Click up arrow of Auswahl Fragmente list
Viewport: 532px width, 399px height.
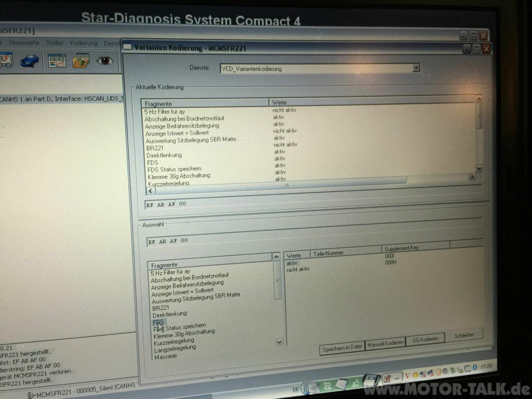[x=276, y=257]
